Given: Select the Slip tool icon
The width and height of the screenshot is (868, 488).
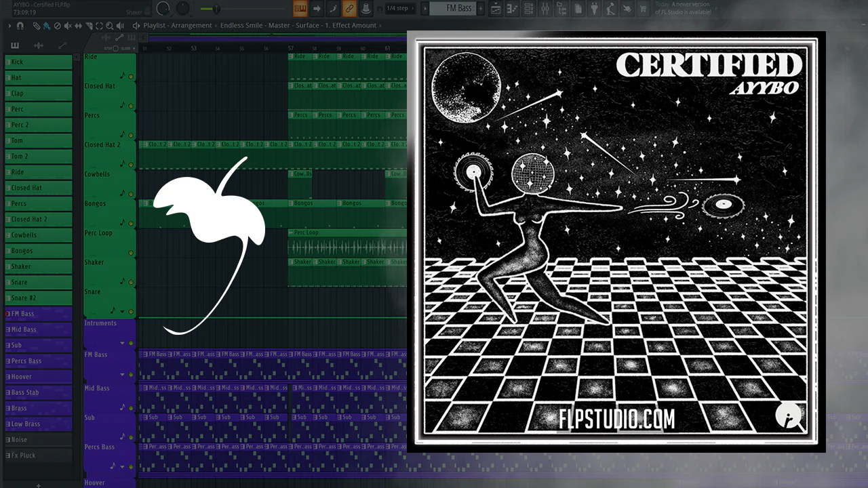Looking at the screenshot, I should (x=77, y=26).
